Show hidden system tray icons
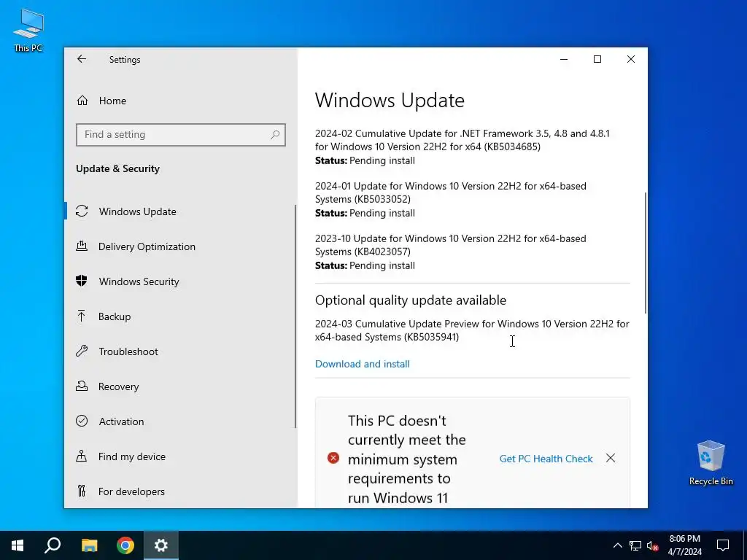This screenshot has width=747, height=560. click(617, 545)
